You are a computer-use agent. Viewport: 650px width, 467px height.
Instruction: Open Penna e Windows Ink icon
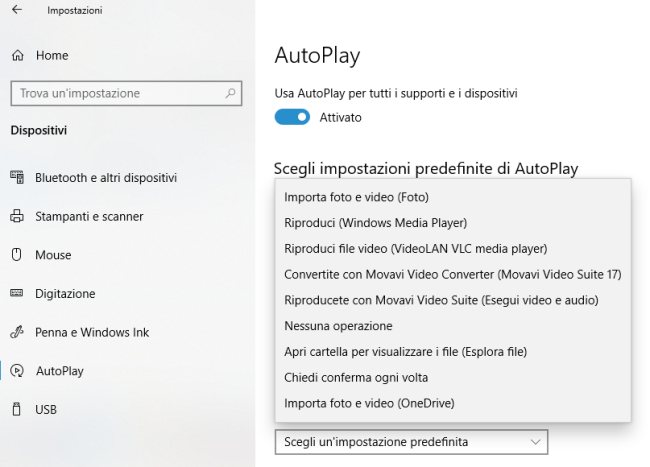click(x=17, y=332)
